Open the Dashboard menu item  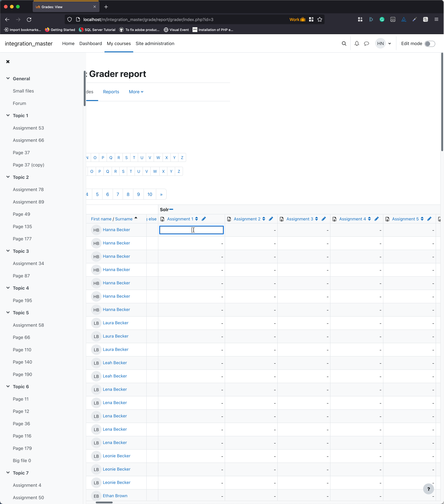[91, 44]
